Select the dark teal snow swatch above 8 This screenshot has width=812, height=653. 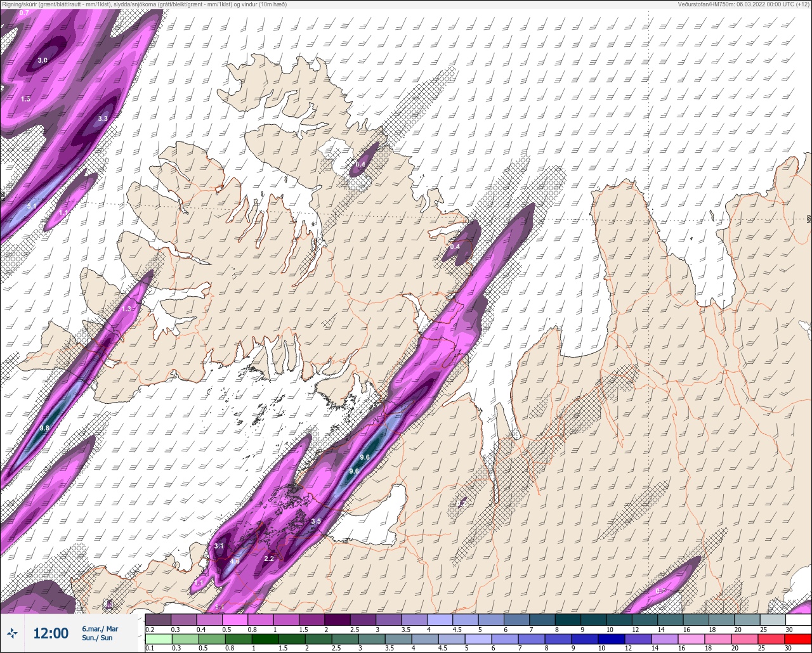click(567, 619)
